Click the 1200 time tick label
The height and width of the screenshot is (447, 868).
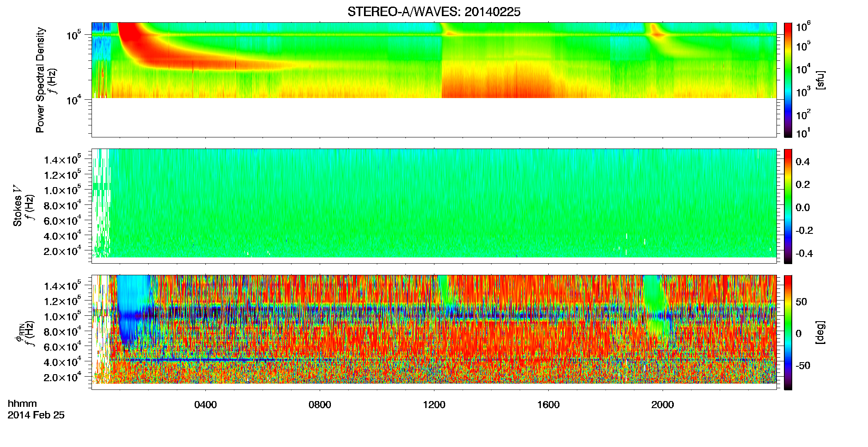(x=434, y=404)
